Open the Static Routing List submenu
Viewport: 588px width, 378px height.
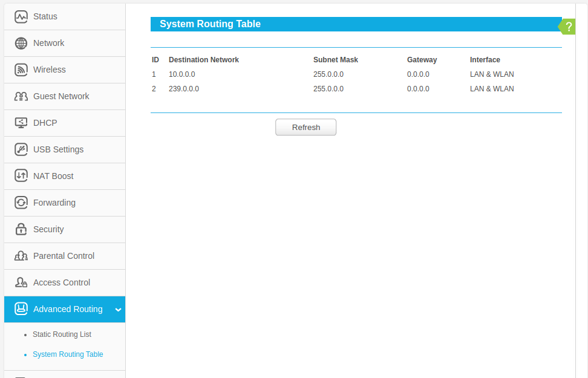coord(62,334)
